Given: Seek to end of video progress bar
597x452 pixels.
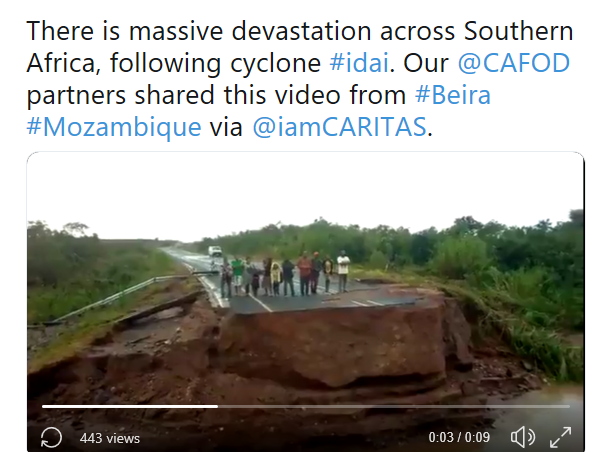Looking at the screenshot, I should (x=568, y=406).
